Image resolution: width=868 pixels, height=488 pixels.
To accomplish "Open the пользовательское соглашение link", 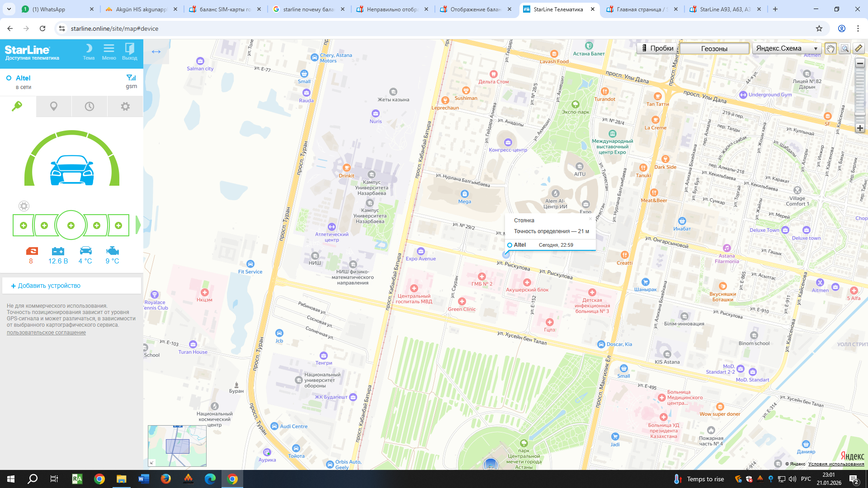I will click(x=46, y=333).
